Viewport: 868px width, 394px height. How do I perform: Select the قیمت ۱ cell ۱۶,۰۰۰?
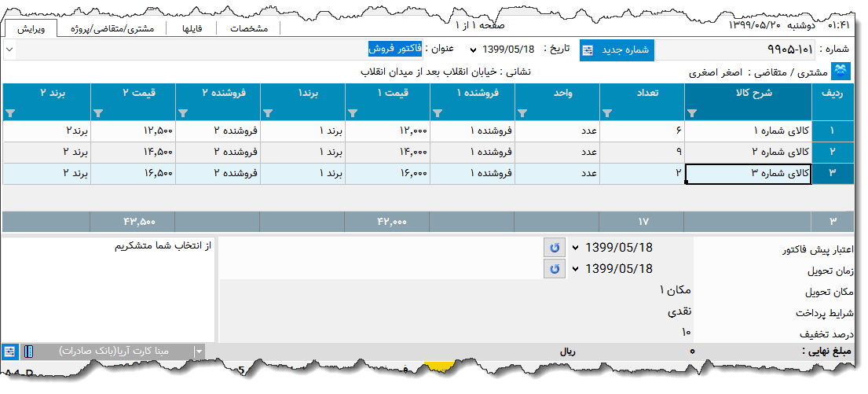(x=387, y=174)
